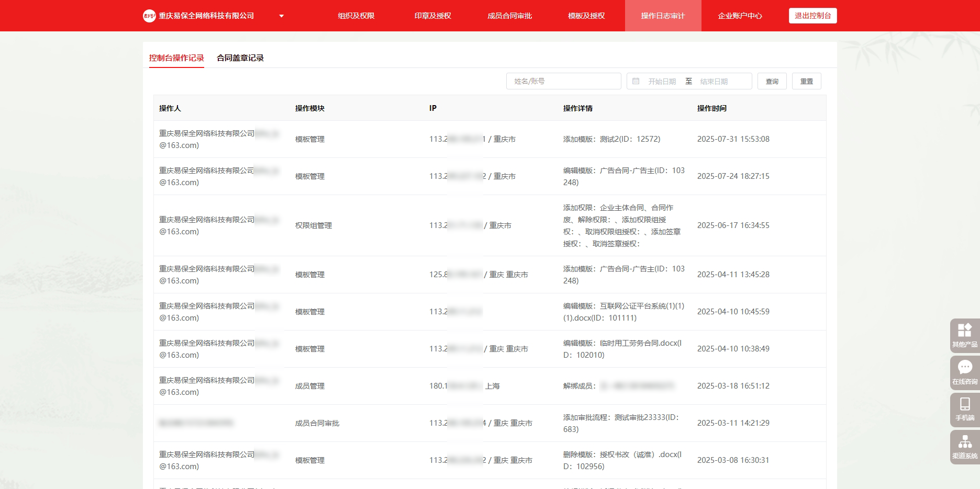Screen dimensions: 980x489
Task: Click 添加权限：企业主体合同 detail cell
Action: [622, 225]
